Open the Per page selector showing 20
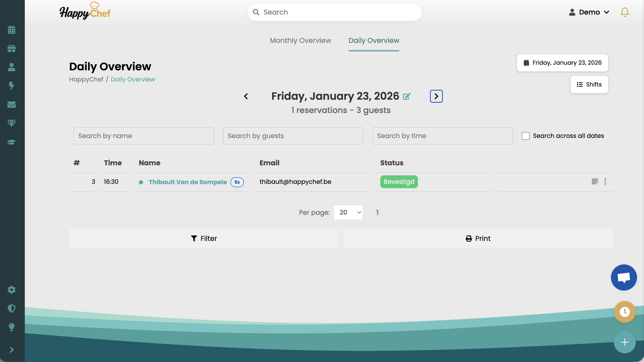Viewport: 644px width, 362px height. tap(348, 212)
